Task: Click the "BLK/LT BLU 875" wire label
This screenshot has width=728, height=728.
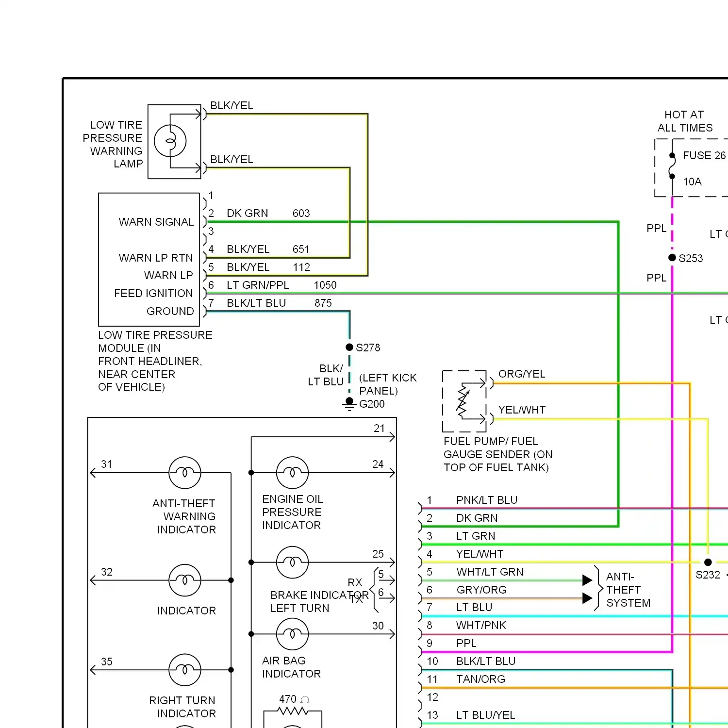Action: click(x=280, y=303)
